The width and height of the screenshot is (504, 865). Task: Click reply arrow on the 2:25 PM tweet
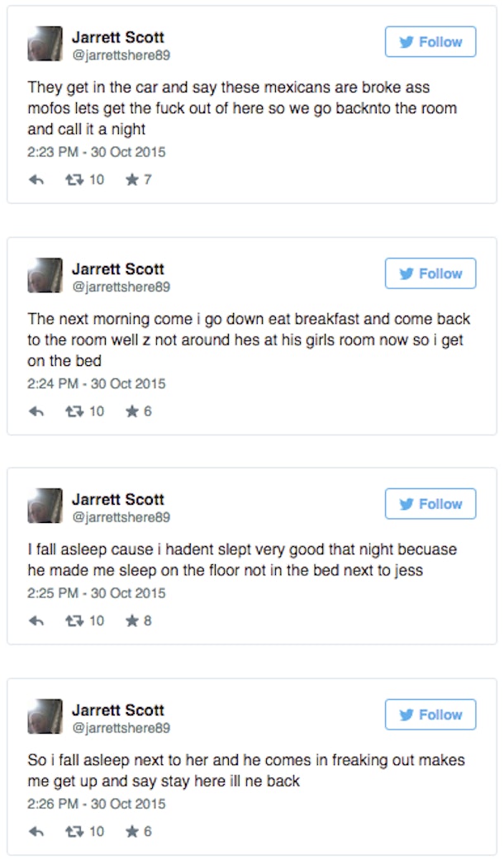coord(36,620)
